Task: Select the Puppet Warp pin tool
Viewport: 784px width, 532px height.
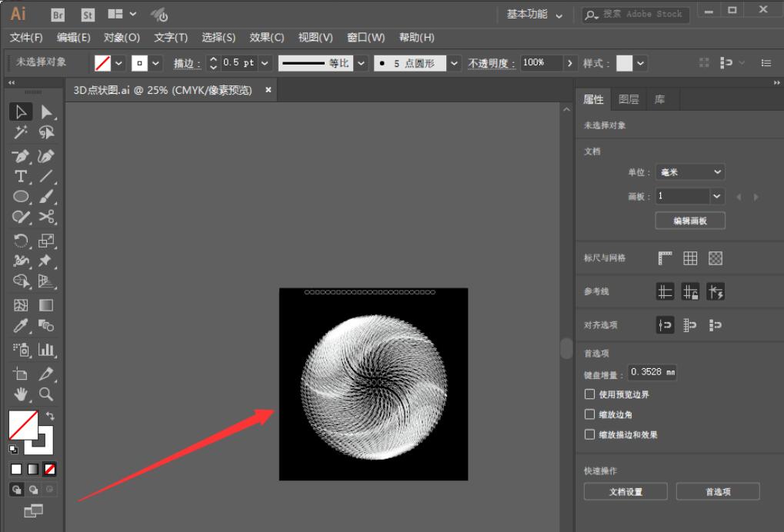Action: click(45, 261)
